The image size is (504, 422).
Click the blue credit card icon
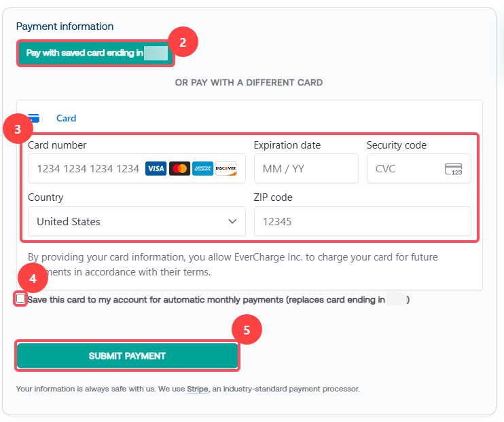pyautogui.click(x=34, y=118)
